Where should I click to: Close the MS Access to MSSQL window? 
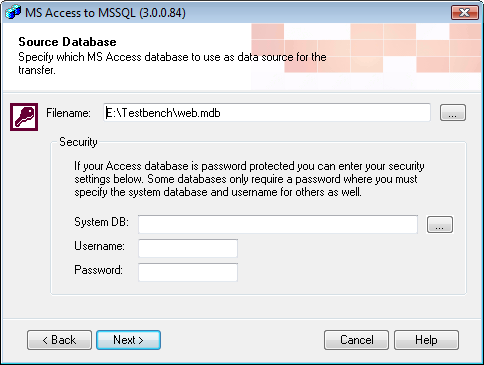pyautogui.click(x=465, y=13)
